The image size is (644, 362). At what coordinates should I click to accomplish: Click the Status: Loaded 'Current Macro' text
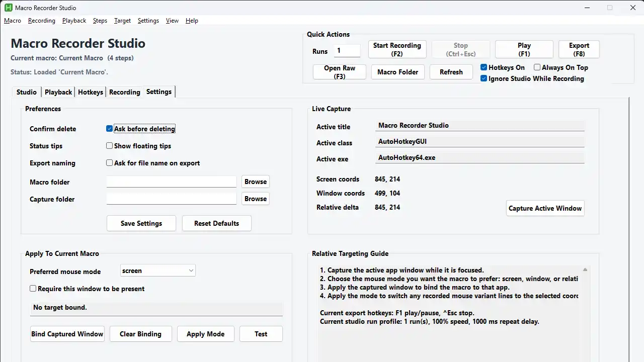pyautogui.click(x=59, y=72)
